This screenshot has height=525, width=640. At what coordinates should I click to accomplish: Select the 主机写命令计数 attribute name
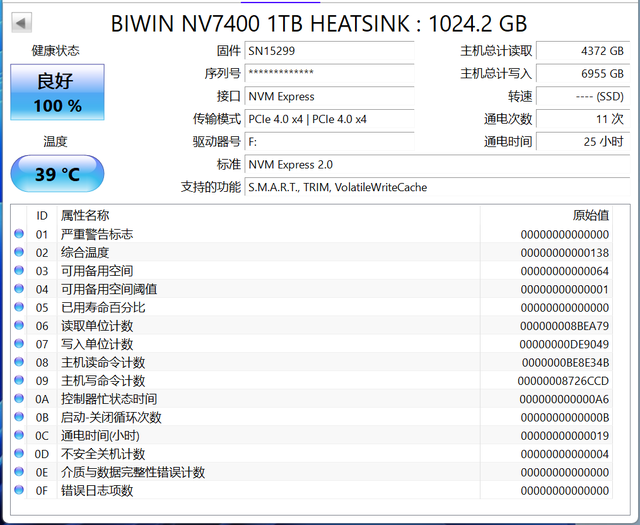[103, 381]
